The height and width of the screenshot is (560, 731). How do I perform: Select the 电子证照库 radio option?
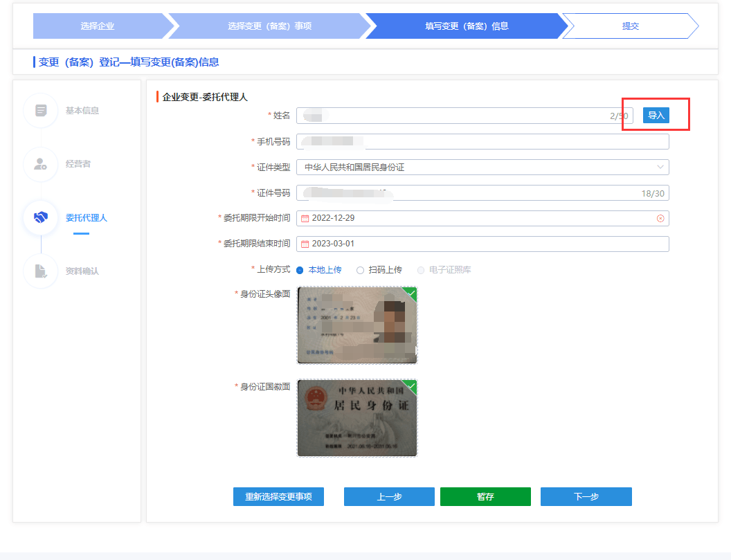(x=420, y=270)
